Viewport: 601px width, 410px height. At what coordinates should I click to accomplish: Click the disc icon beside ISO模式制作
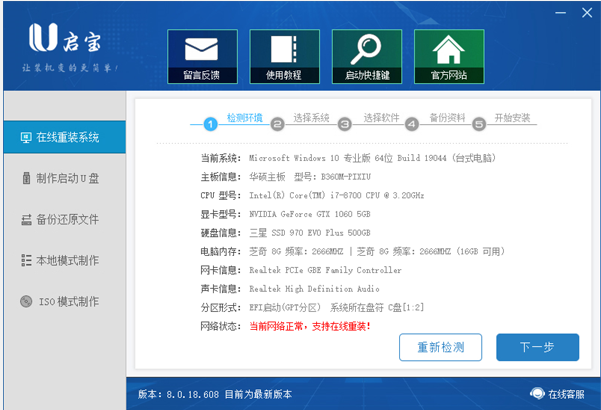[x=26, y=302]
